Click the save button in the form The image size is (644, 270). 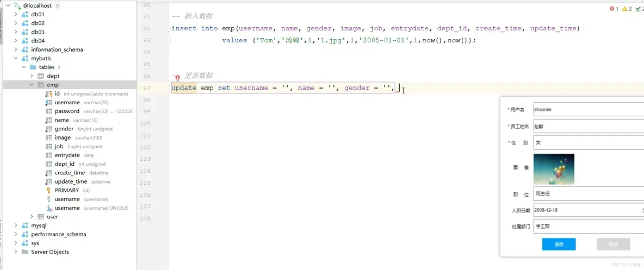click(559, 244)
